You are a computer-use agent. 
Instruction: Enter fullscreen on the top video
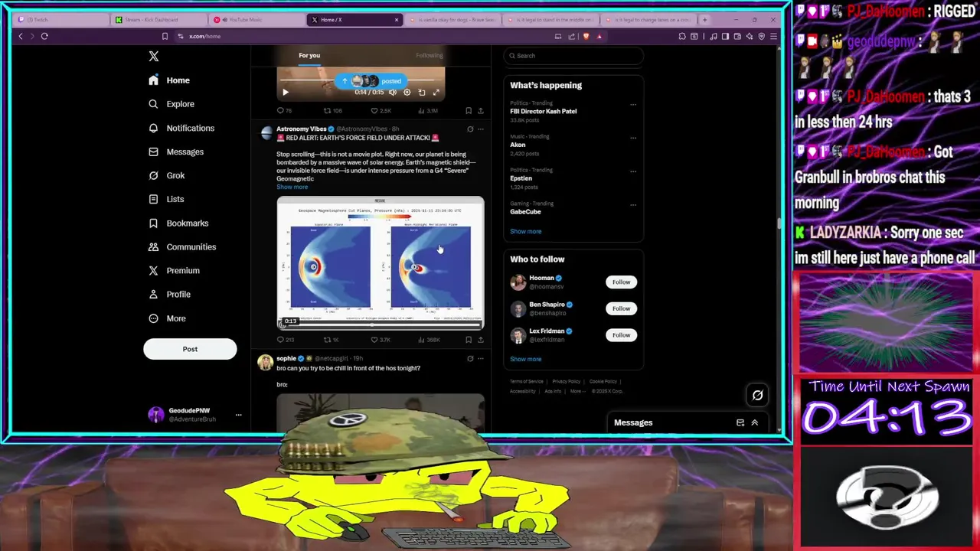coord(436,93)
